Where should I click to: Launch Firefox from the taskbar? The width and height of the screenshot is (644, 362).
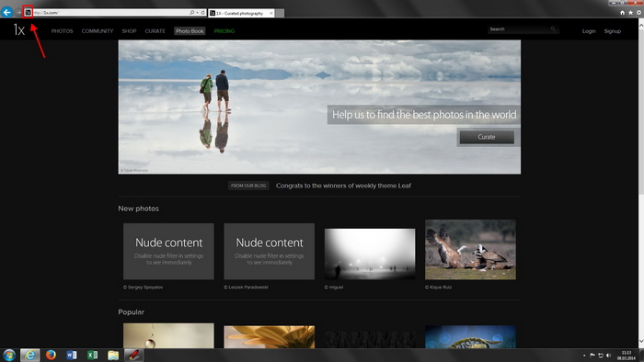(51, 355)
